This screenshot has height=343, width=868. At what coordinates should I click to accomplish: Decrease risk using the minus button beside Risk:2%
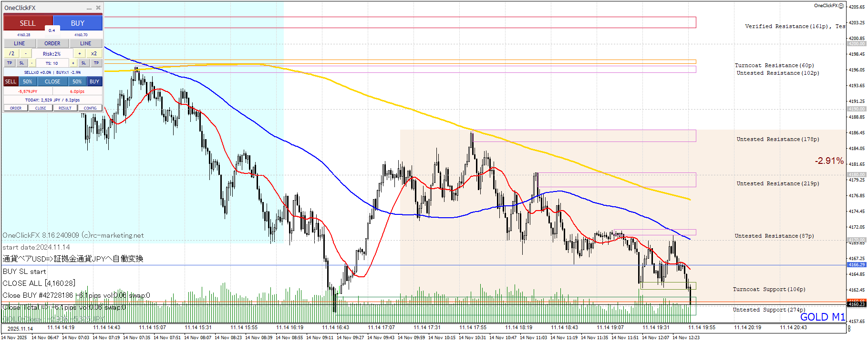26,53
